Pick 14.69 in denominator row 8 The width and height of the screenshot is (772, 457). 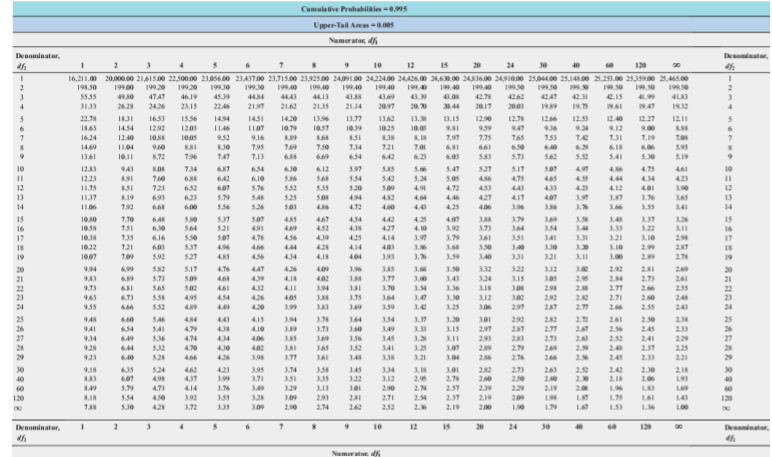coord(88,147)
